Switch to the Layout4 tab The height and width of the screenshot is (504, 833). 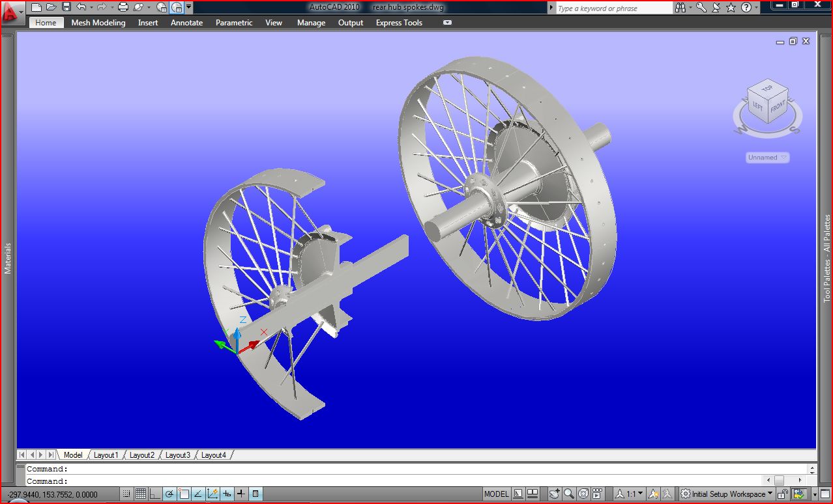pyautogui.click(x=214, y=455)
